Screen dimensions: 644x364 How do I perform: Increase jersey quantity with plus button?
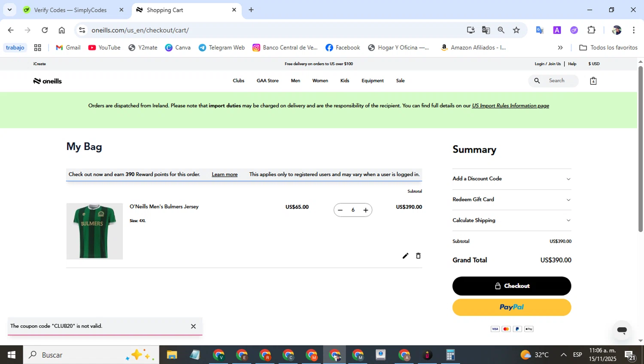366,210
